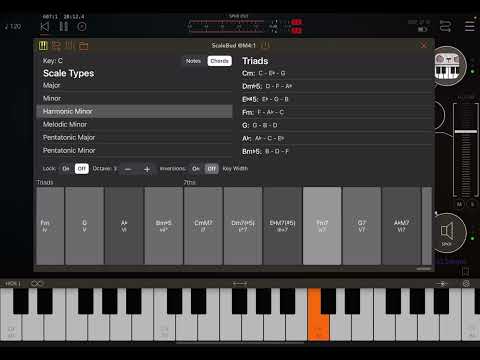Open the tempo setting showing 120
This screenshot has height=360, width=480.
(x=13, y=27)
